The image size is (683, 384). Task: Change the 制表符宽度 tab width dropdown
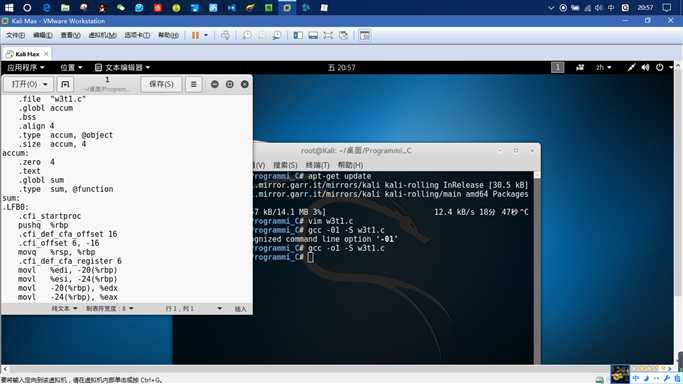(109, 309)
